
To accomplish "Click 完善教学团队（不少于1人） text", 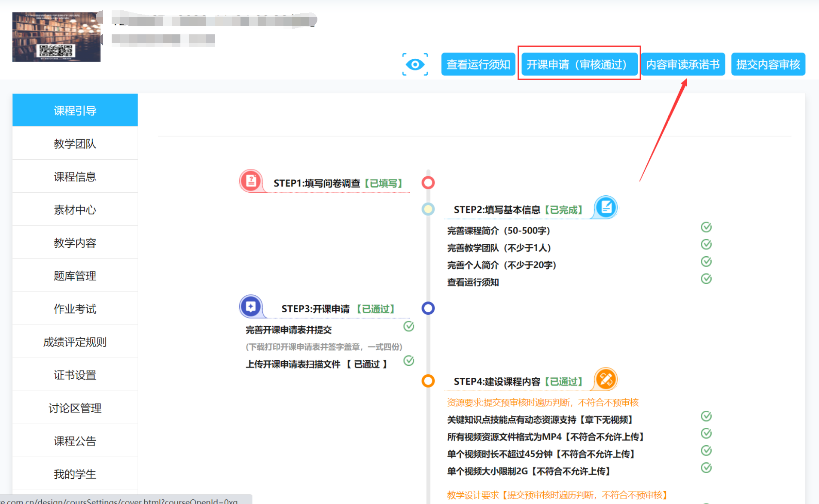I will coord(499,248).
